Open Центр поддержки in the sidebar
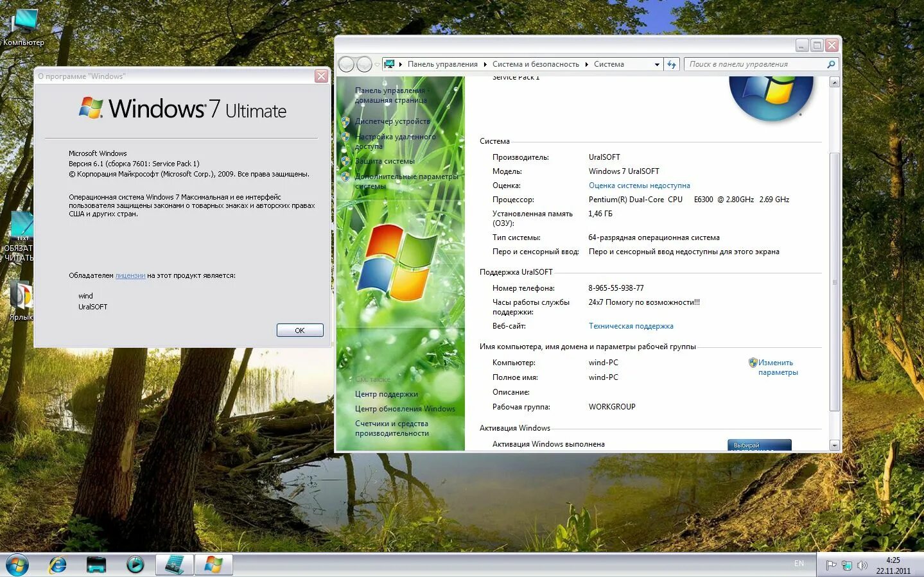 pyautogui.click(x=386, y=394)
